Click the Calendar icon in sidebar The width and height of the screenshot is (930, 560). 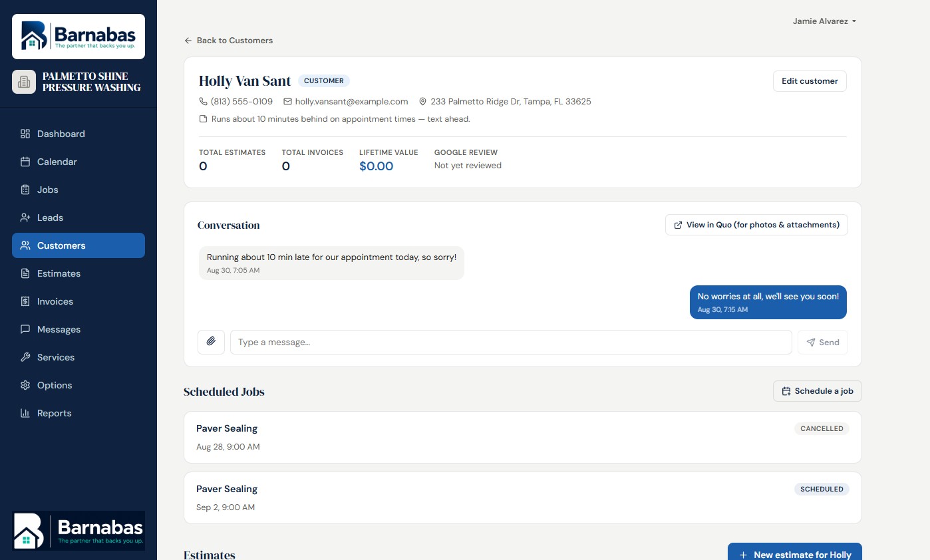[25, 162]
